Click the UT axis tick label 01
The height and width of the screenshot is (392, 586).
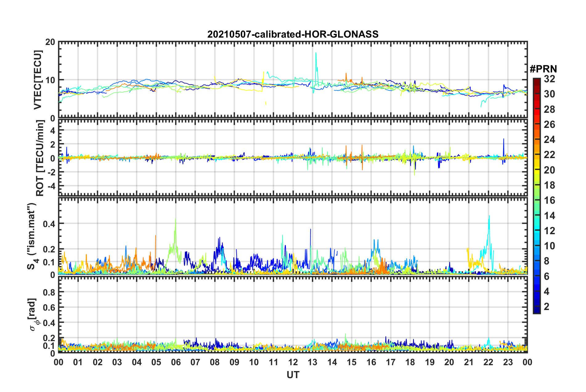[x=78, y=362]
